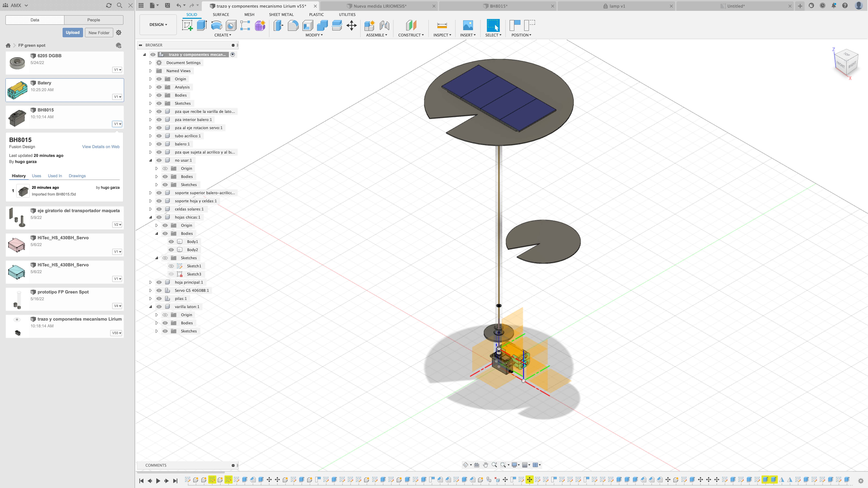Toggle visibility of tubo acrílico:1 component
The height and width of the screenshot is (488, 868).
[159, 136]
